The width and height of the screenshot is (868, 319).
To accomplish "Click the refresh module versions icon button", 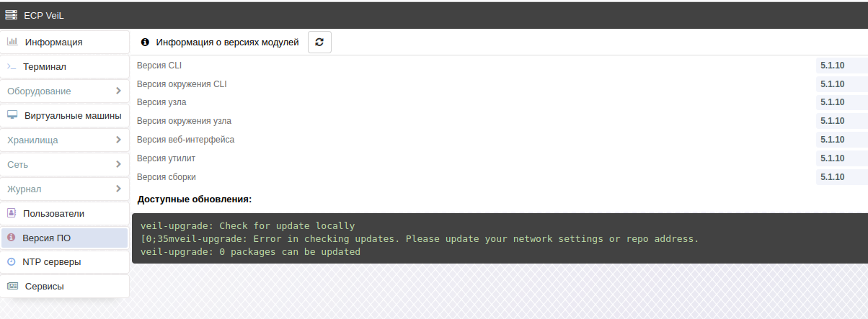I will click(319, 42).
